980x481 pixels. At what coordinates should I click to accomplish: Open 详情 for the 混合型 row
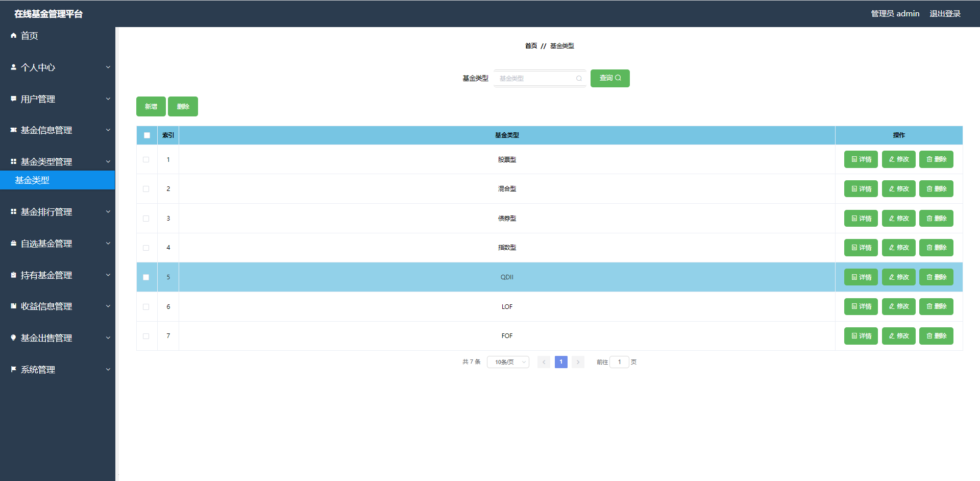[x=861, y=189]
